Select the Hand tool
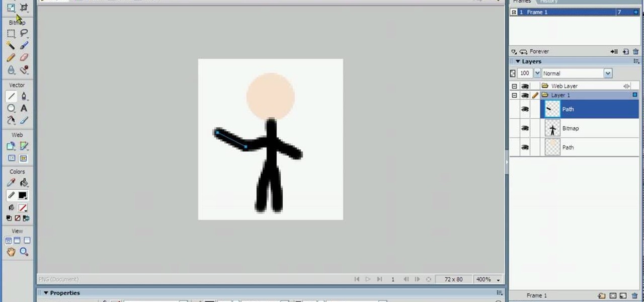Image resolution: width=644 pixels, height=302 pixels. click(x=11, y=252)
